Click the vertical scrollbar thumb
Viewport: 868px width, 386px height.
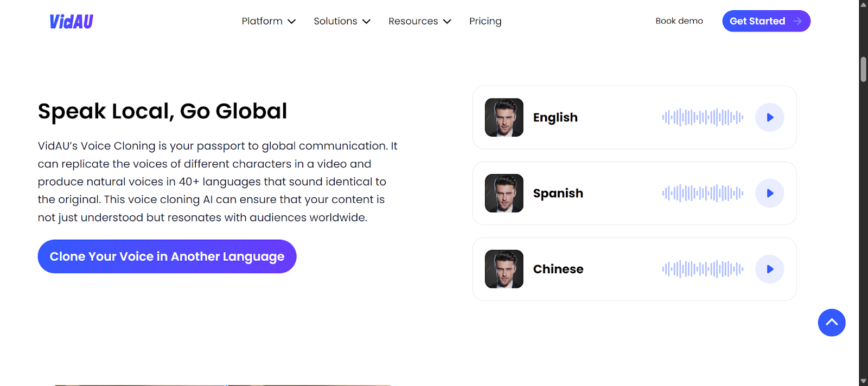pyautogui.click(x=864, y=69)
